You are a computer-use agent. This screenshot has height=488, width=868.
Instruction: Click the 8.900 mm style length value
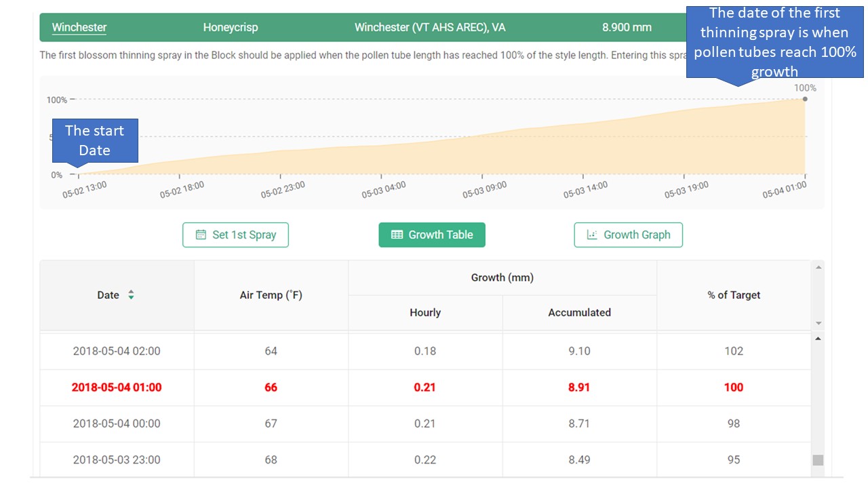tap(627, 28)
